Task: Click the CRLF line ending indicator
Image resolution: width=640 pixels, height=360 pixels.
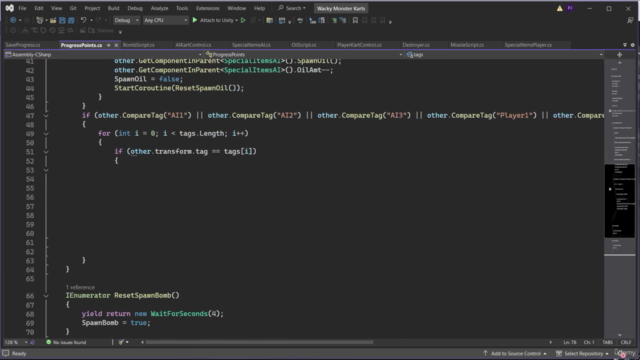Action: pos(626,342)
